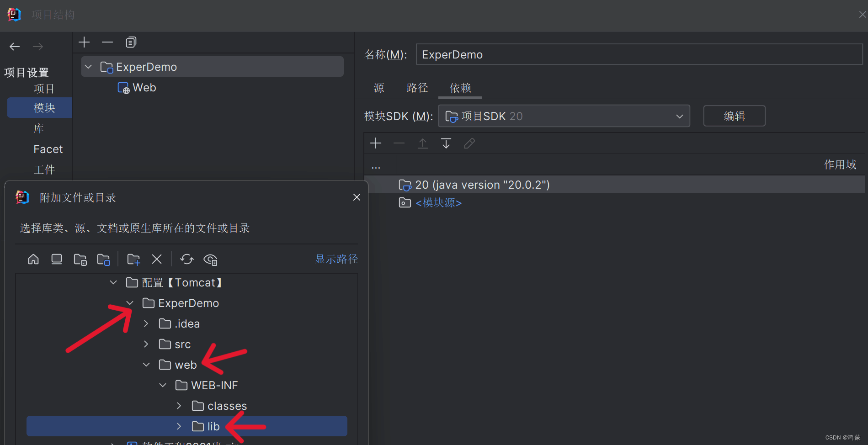Refresh the file tree
Image resolution: width=868 pixels, height=445 pixels.
pyautogui.click(x=186, y=260)
